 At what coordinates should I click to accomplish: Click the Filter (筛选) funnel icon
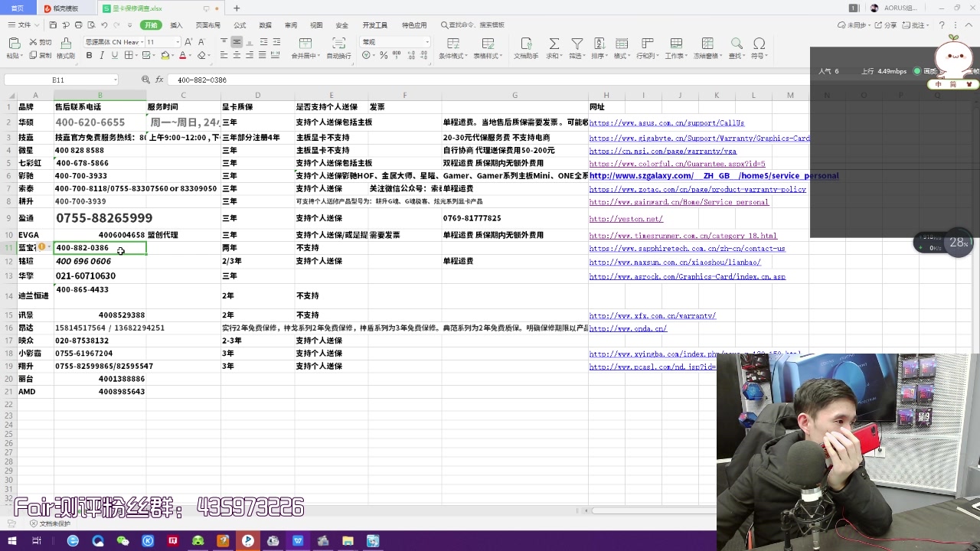pyautogui.click(x=577, y=44)
